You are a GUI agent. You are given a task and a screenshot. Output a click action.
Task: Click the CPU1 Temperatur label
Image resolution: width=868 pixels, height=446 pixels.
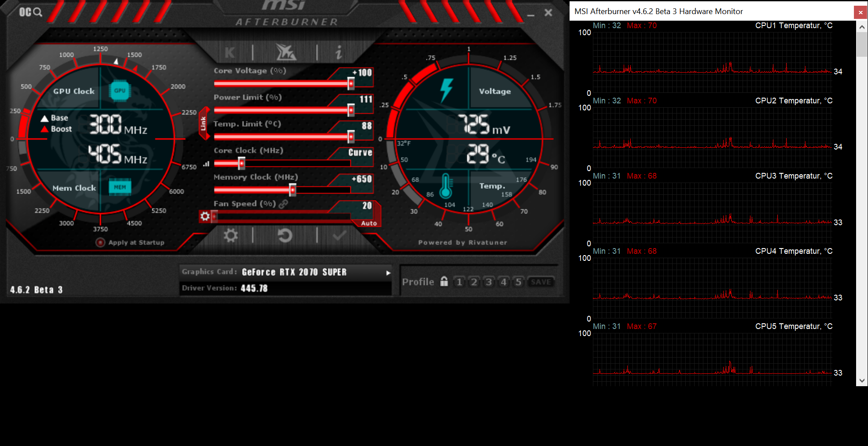click(x=794, y=26)
